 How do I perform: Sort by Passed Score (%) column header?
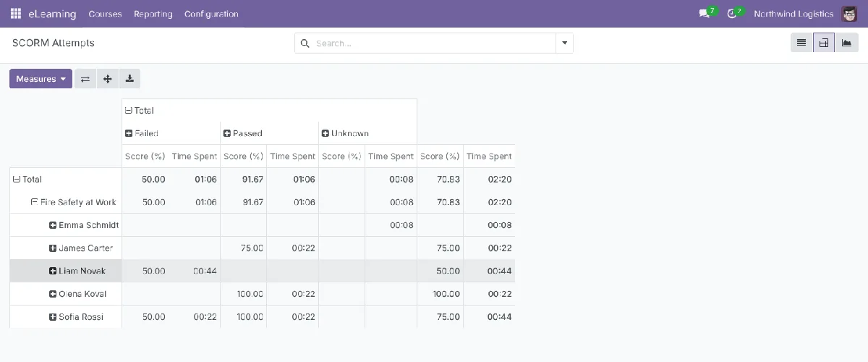244,156
